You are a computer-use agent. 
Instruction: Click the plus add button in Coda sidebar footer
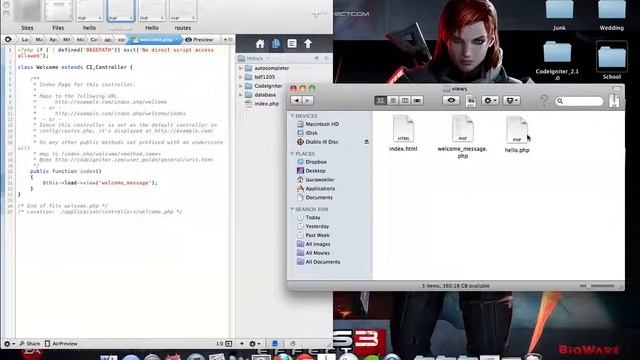[242, 344]
